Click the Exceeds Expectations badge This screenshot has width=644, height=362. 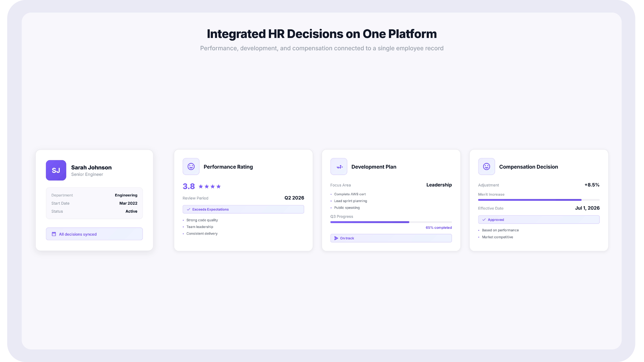(x=243, y=209)
